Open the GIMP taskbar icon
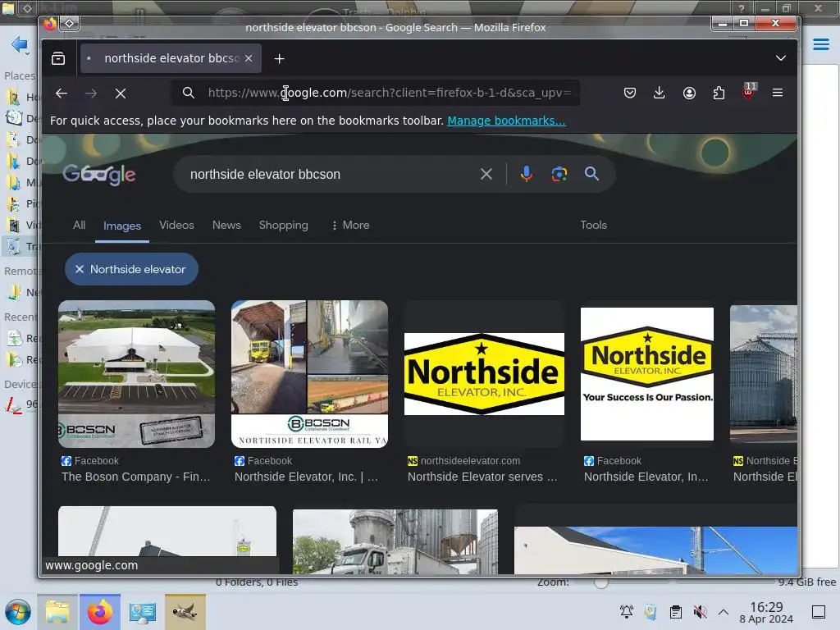This screenshot has height=630, width=840. tap(185, 612)
